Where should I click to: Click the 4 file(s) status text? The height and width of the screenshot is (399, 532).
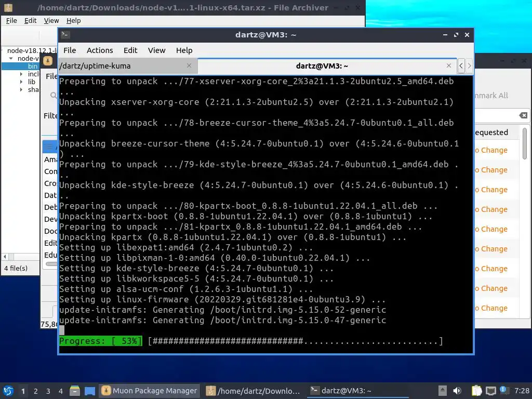click(16, 268)
